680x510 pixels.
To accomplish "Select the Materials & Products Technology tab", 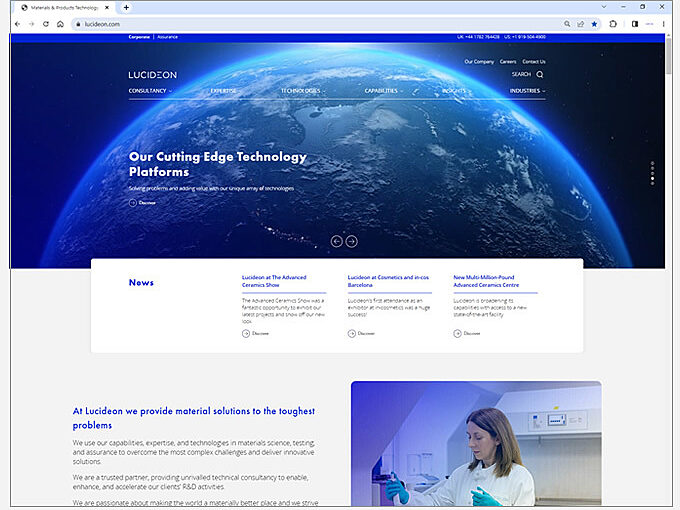I will (64, 7).
